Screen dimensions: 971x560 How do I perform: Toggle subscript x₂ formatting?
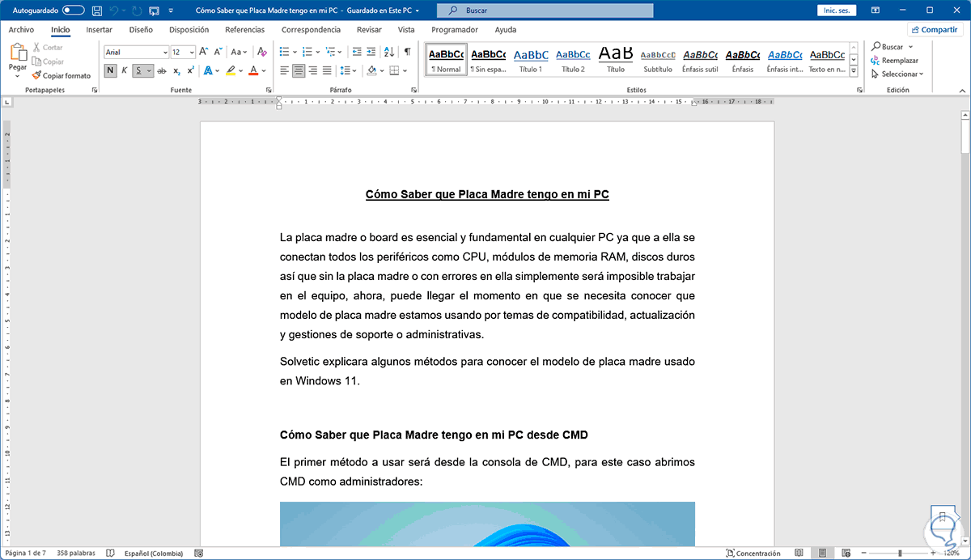tap(176, 71)
